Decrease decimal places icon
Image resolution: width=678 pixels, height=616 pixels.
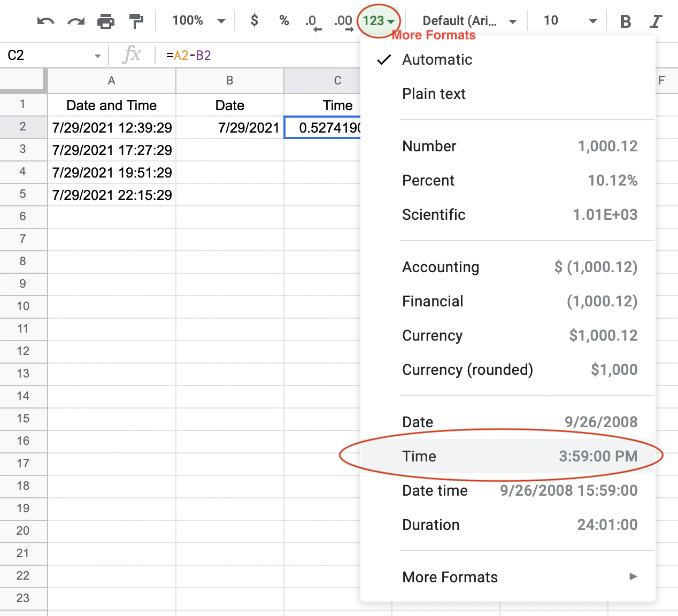[313, 22]
